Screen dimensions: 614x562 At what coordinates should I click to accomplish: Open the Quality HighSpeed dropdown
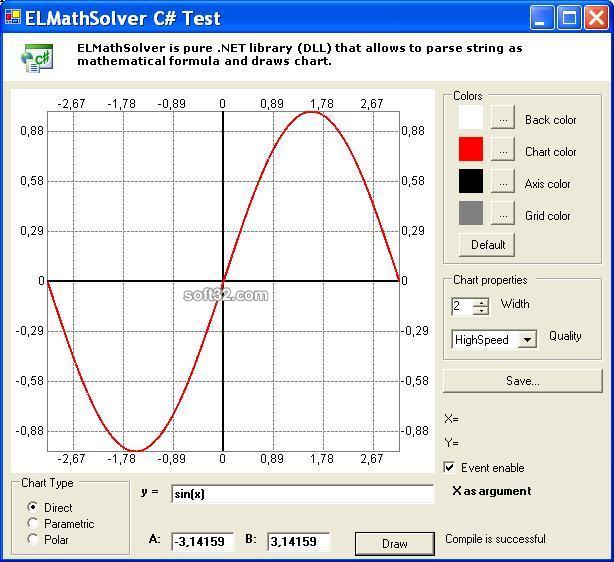pos(527,340)
